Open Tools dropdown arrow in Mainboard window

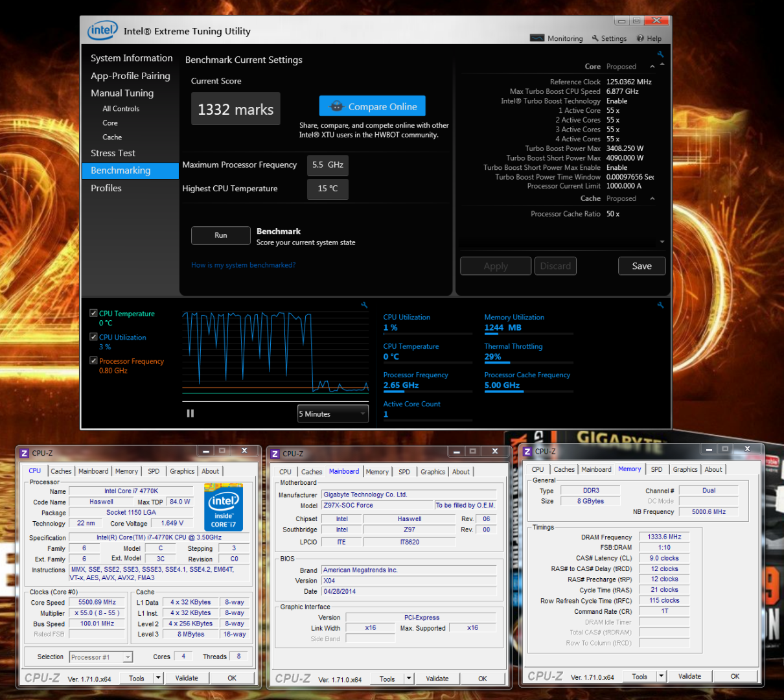[x=409, y=679]
